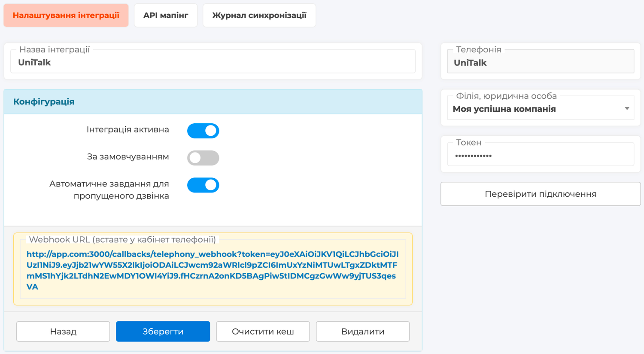Click the Телефонія field showing UniTalk
The width and height of the screenshot is (644, 354).
point(541,61)
